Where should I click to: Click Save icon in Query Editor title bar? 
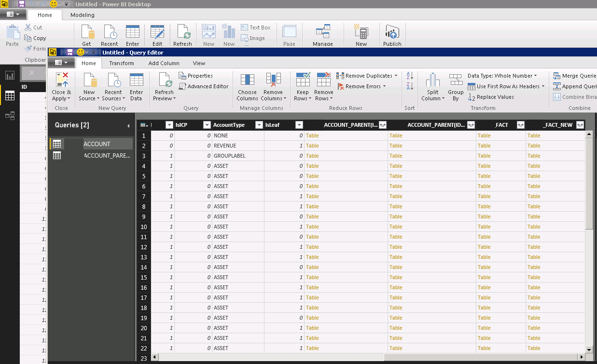[x=69, y=52]
